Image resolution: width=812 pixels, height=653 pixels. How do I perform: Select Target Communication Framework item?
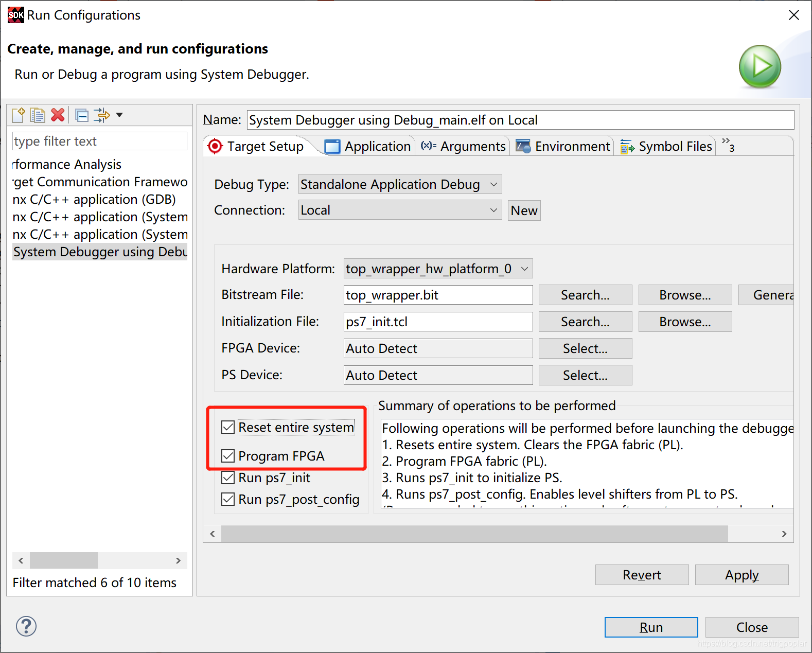pyautogui.click(x=99, y=182)
